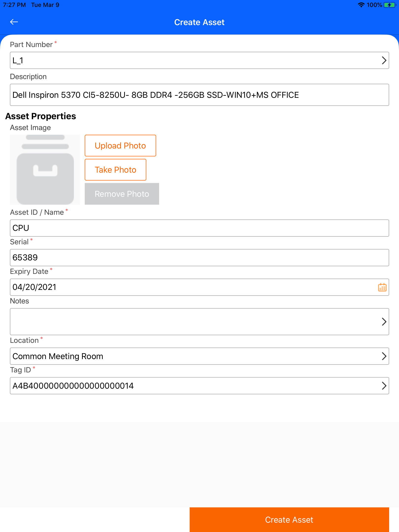The height and width of the screenshot is (532, 399).
Task: Tap the Wi-Fi status icon
Action: (361, 5)
